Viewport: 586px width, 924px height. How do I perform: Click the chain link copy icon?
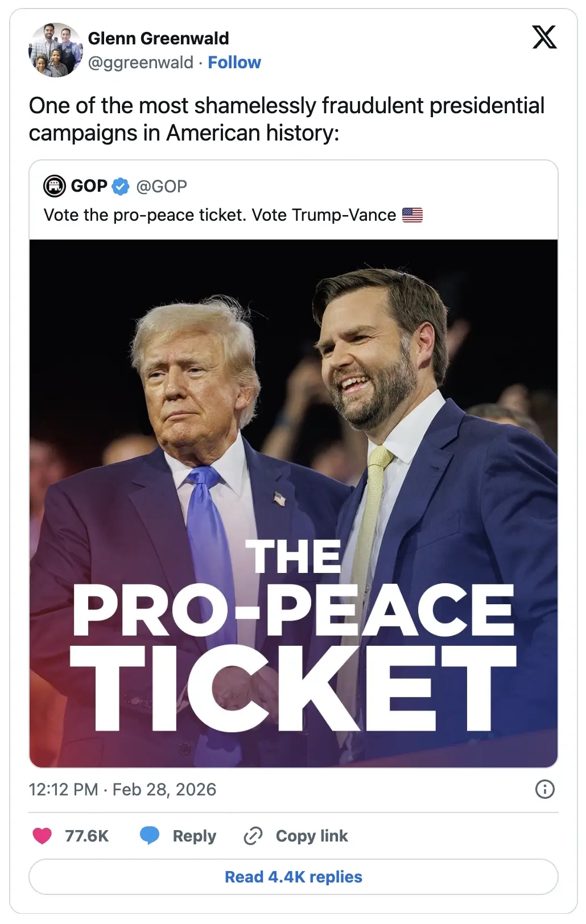(x=253, y=836)
